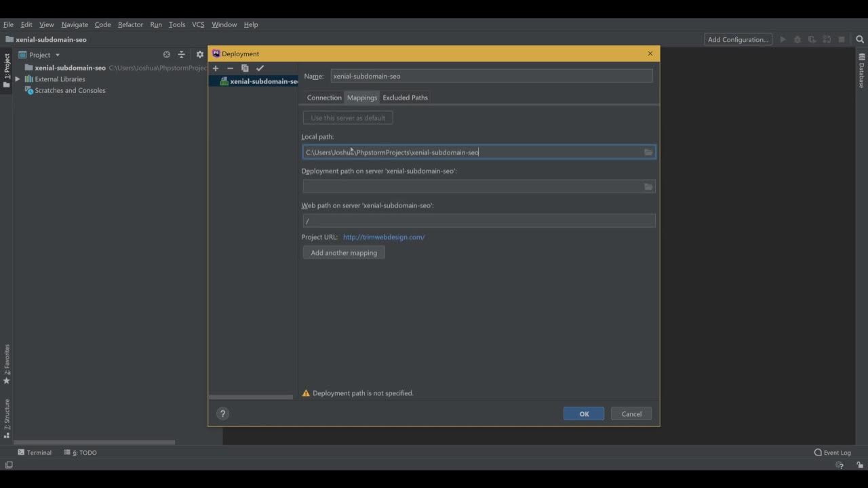Switch to Excluded Paths tab
Viewport: 868px width, 488px height.
tap(405, 98)
